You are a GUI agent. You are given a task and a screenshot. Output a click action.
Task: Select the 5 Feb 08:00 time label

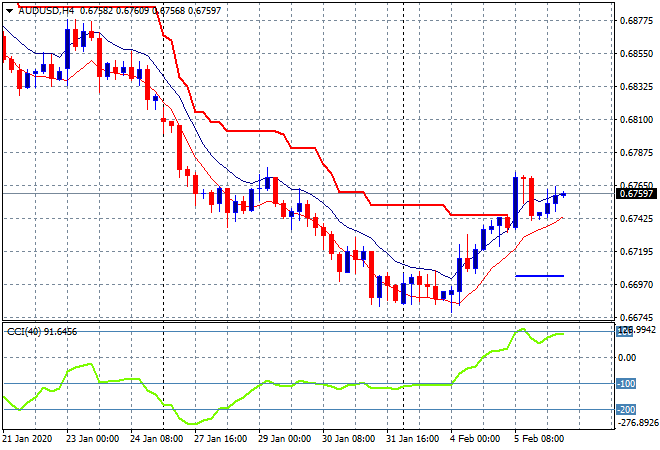540,439
